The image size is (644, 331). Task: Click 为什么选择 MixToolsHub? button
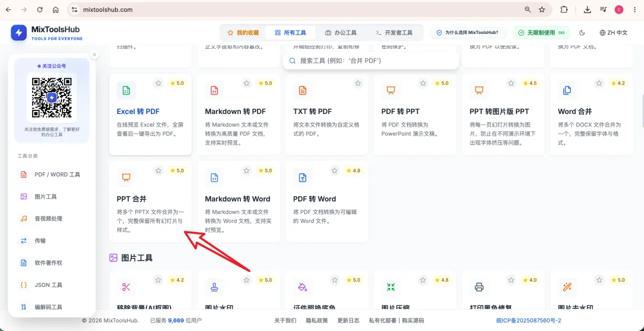[468, 33]
